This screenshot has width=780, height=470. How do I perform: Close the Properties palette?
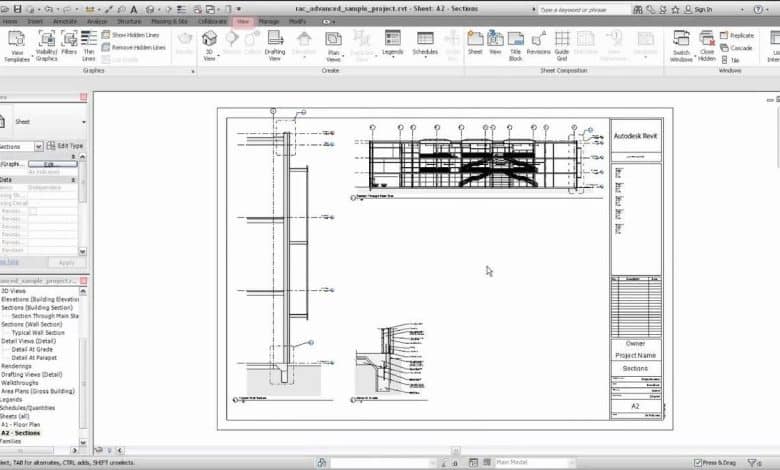click(x=84, y=97)
